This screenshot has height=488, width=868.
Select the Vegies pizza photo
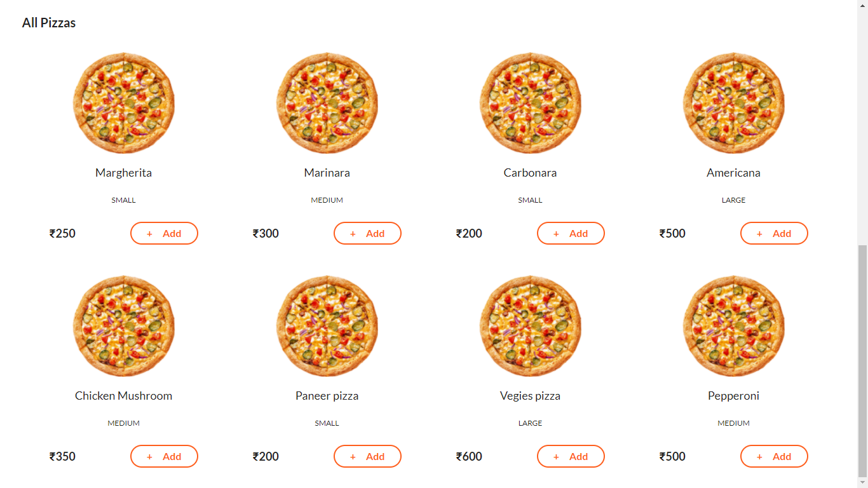(530, 326)
